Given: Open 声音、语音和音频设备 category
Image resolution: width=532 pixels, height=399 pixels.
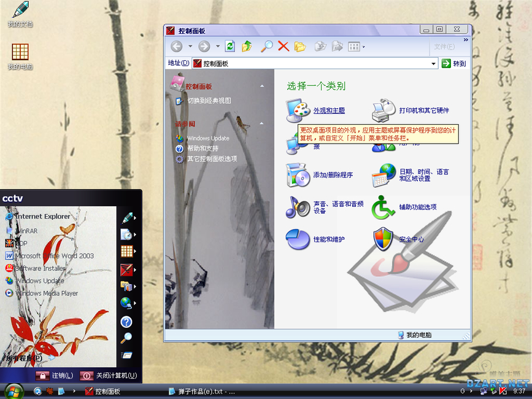Looking at the screenshot, I should point(338,207).
